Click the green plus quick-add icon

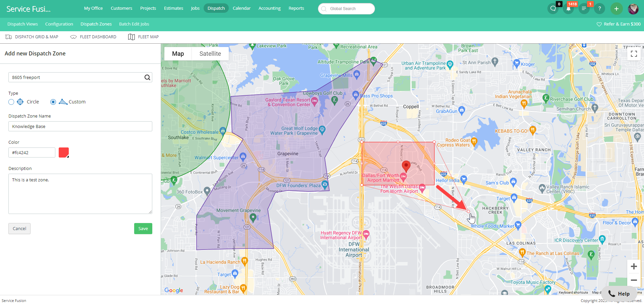(x=616, y=9)
